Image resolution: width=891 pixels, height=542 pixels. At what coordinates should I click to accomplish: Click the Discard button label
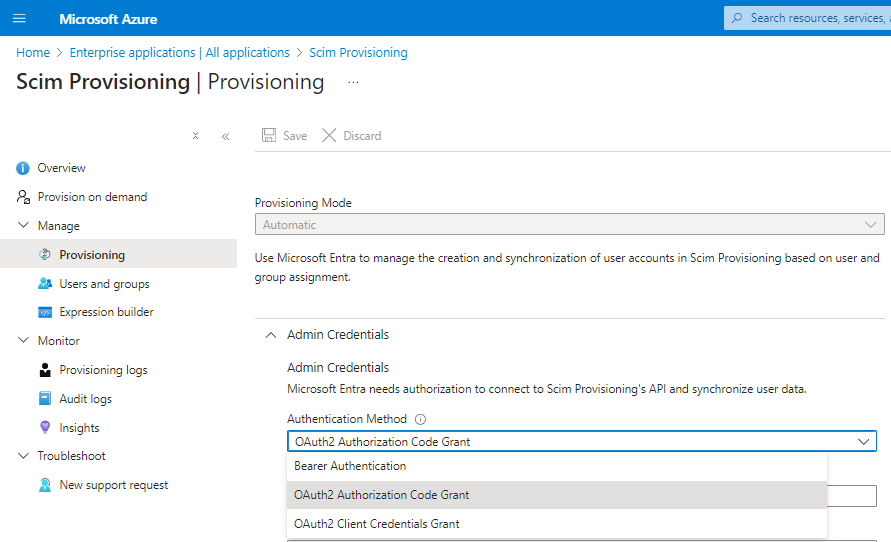[x=363, y=136]
